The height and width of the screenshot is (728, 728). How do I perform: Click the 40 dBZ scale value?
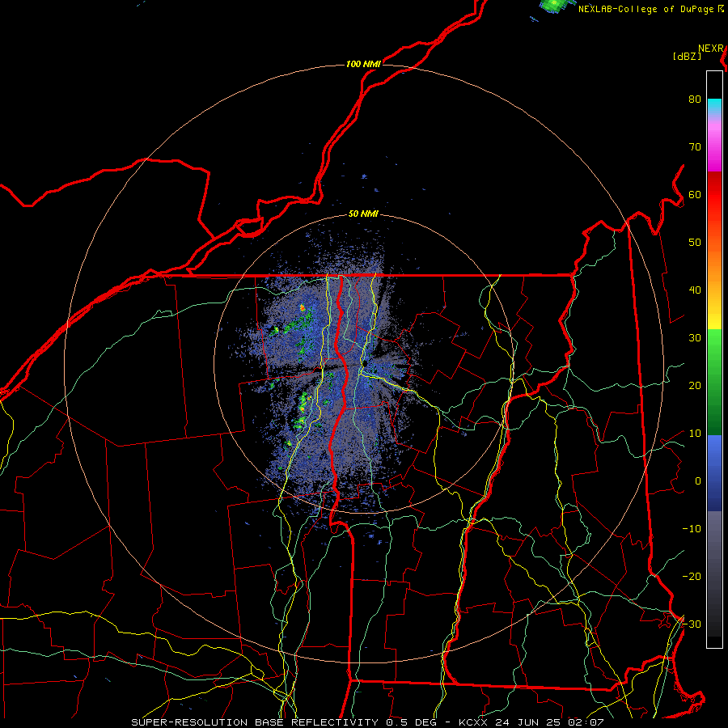click(695, 290)
